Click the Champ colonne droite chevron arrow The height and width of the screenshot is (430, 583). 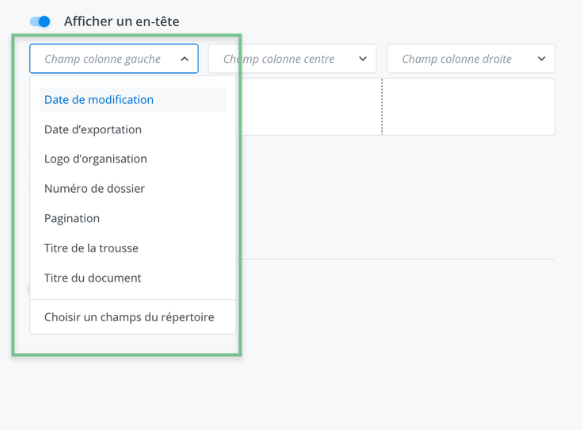[x=541, y=59]
